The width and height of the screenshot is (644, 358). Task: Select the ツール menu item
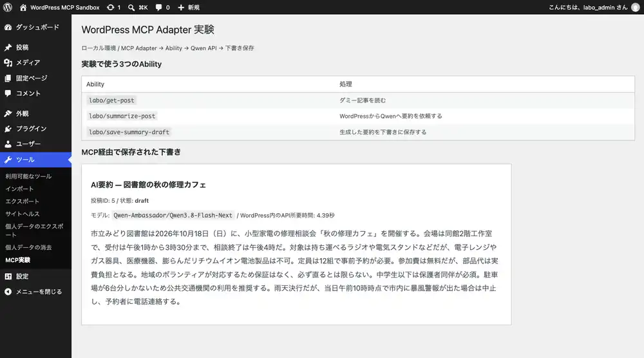click(35, 160)
